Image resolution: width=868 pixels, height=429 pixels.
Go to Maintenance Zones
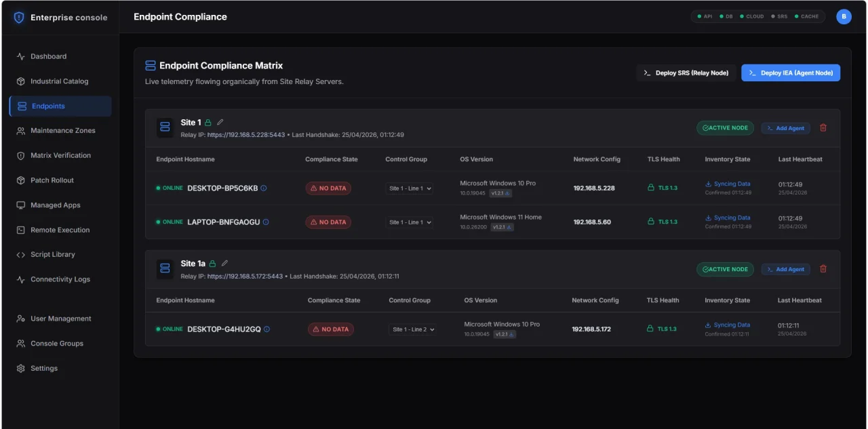[x=60, y=131]
